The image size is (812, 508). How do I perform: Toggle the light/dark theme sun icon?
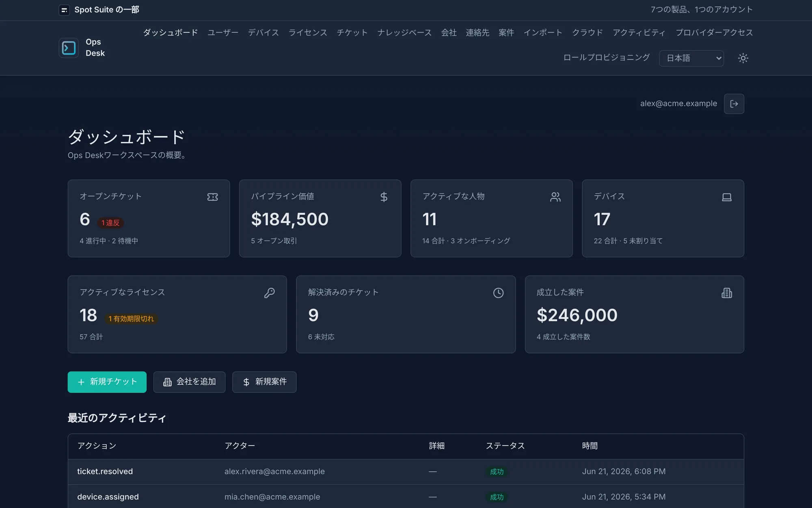coord(743,58)
